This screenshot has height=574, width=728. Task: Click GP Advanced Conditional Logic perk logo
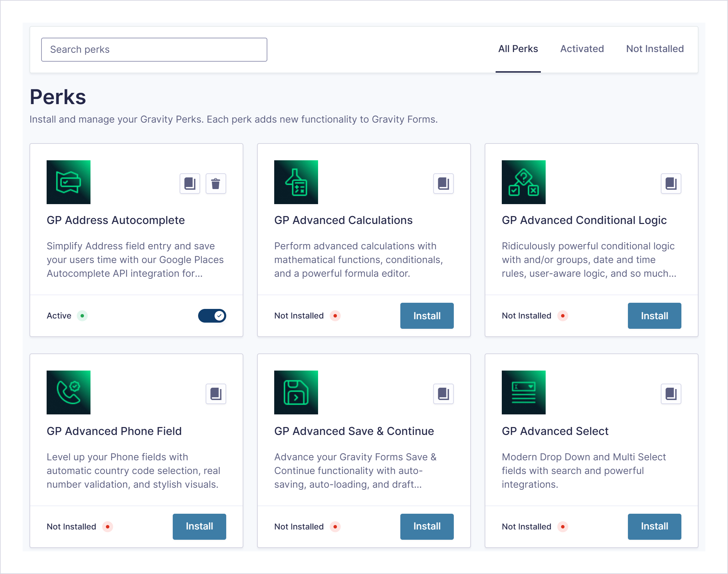coord(524,182)
